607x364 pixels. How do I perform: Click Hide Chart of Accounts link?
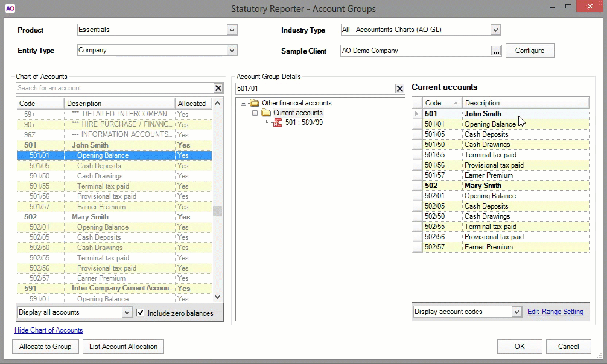coord(49,330)
